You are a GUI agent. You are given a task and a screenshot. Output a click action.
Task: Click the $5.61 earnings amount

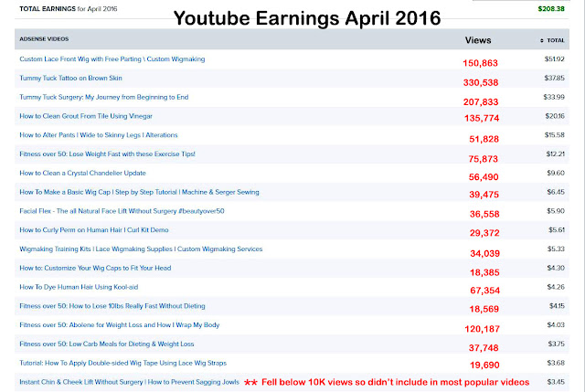557,230
